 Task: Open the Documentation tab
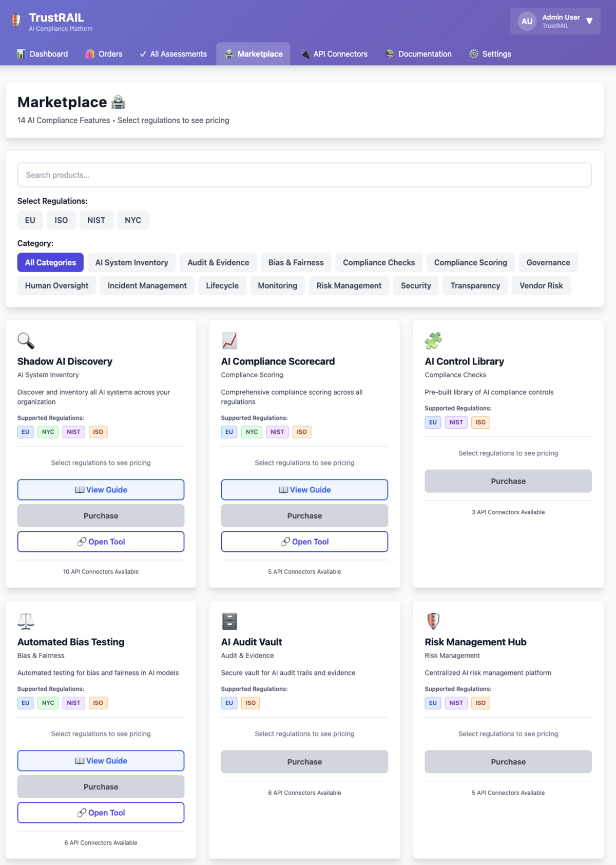419,54
